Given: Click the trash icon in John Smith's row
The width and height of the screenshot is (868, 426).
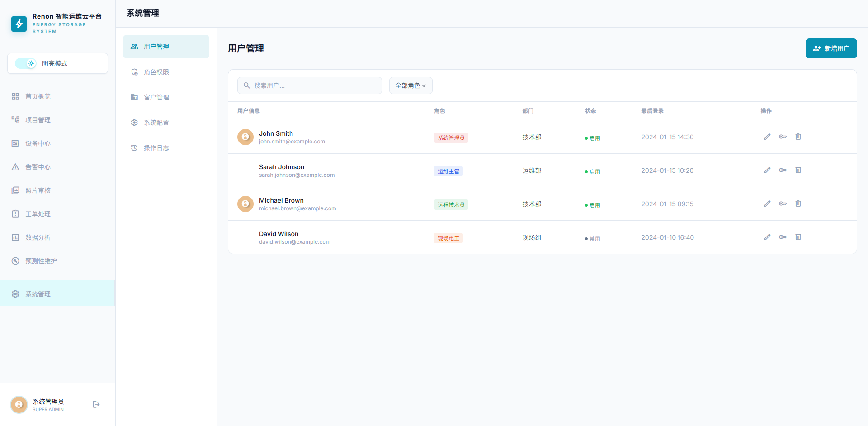Looking at the screenshot, I should point(798,137).
